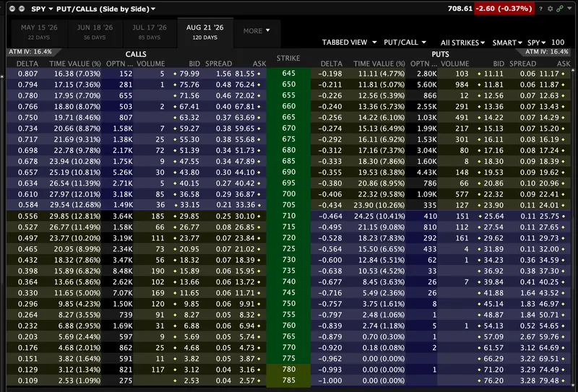Screen dimensions: 578x392
Task: Click the yellow-highlighted 780 strike cell
Action: (289, 370)
